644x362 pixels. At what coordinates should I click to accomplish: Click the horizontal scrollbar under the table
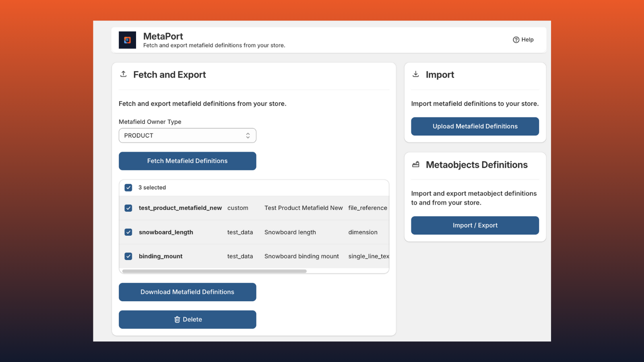[x=215, y=271]
